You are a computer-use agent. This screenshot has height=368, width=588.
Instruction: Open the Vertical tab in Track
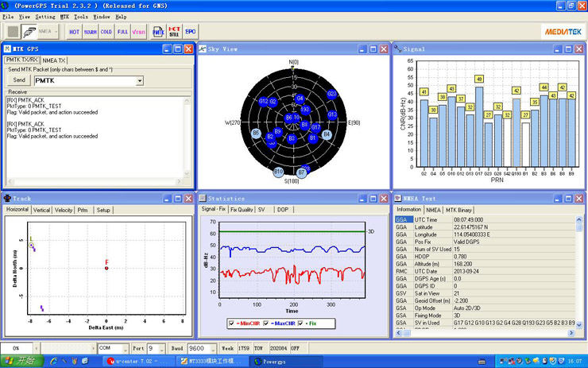41,210
